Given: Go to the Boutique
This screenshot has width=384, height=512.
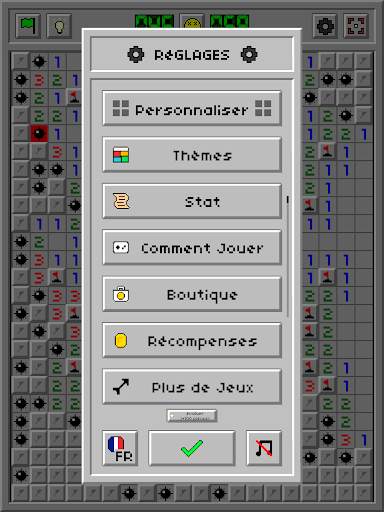Looking at the screenshot, I should (x=192, y=294).
